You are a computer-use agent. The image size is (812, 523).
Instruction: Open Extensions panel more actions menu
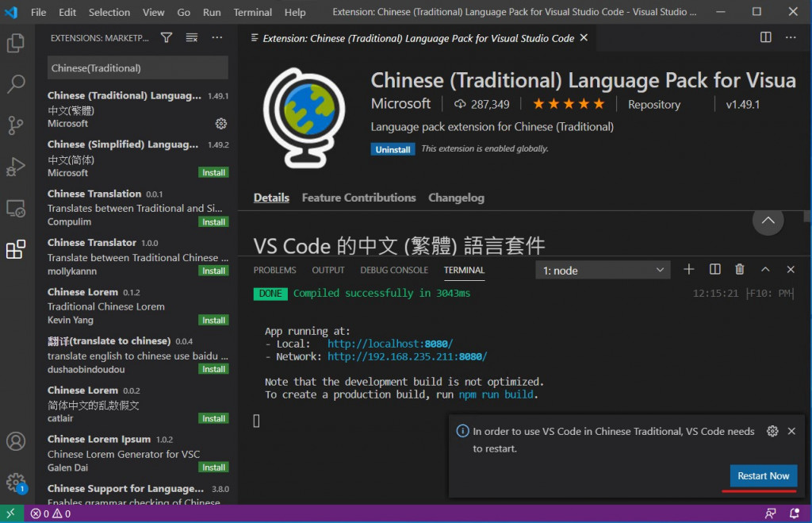tap(217, 38)
